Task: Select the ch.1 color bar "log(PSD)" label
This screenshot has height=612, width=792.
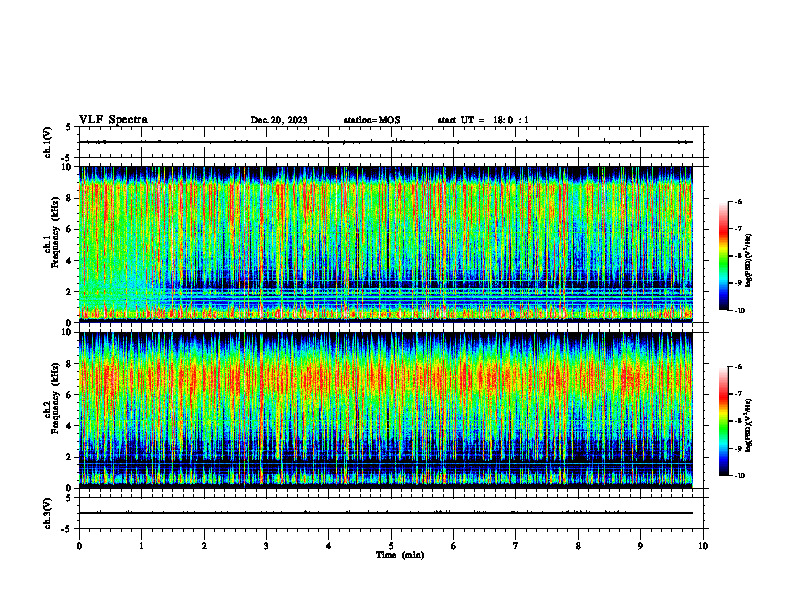Action: click(x=749, y=261)
